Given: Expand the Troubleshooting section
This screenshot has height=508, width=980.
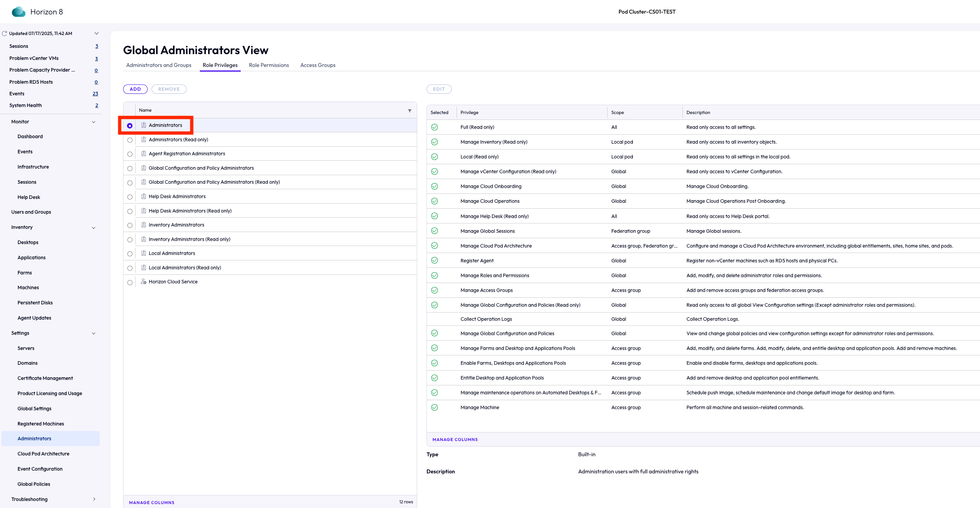Looking at the screenshot, I should point(94,499).
